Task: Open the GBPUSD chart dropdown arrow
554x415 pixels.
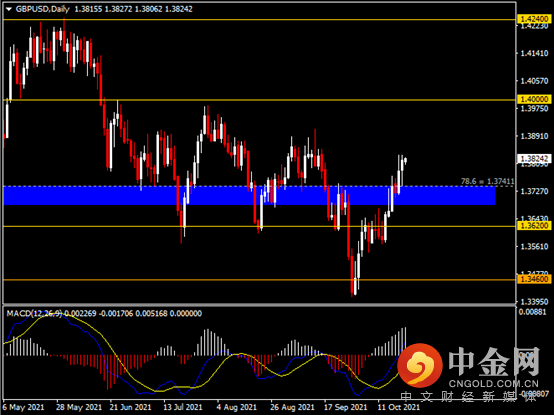Action: (x=9, y=10)
